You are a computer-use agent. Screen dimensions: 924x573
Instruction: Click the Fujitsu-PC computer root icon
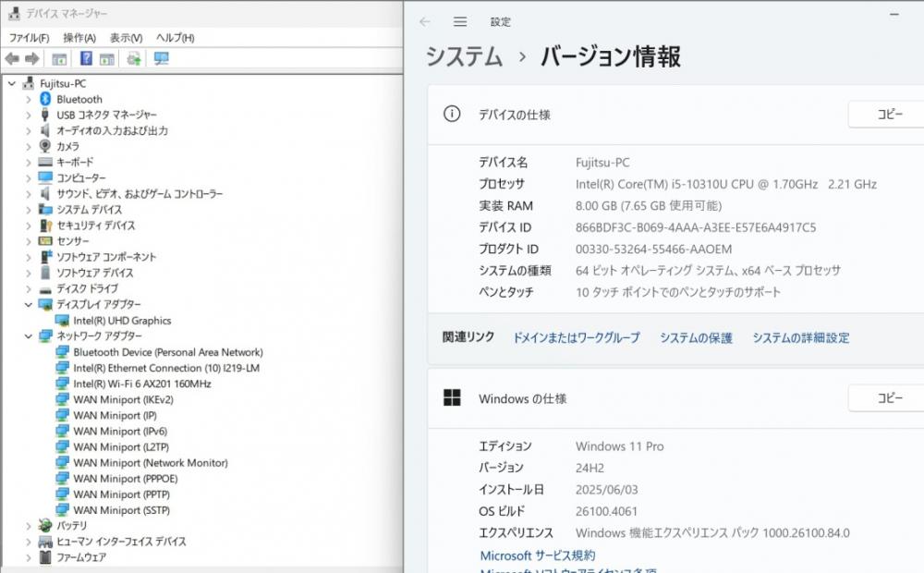pos(29,83)
